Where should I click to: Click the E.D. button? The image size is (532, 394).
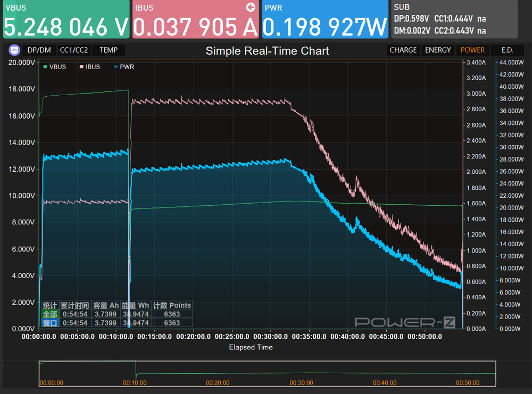coord(507,50)
